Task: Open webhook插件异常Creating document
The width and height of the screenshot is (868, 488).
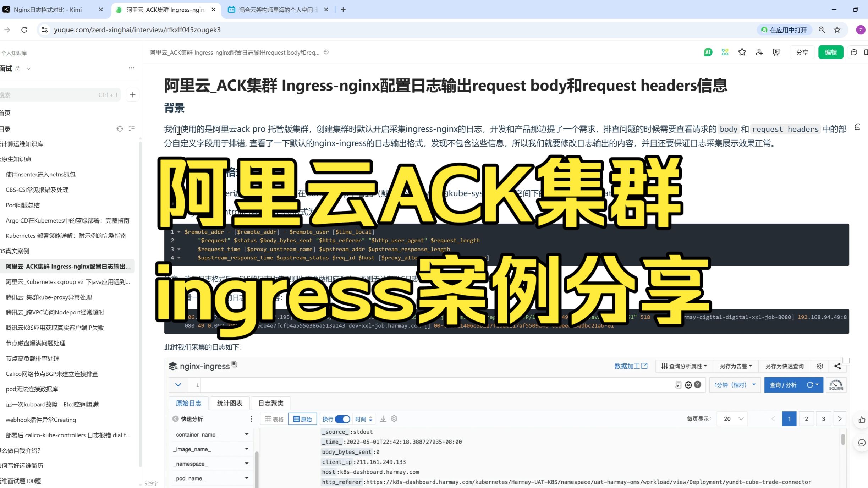Action: [x=41, y=420]
